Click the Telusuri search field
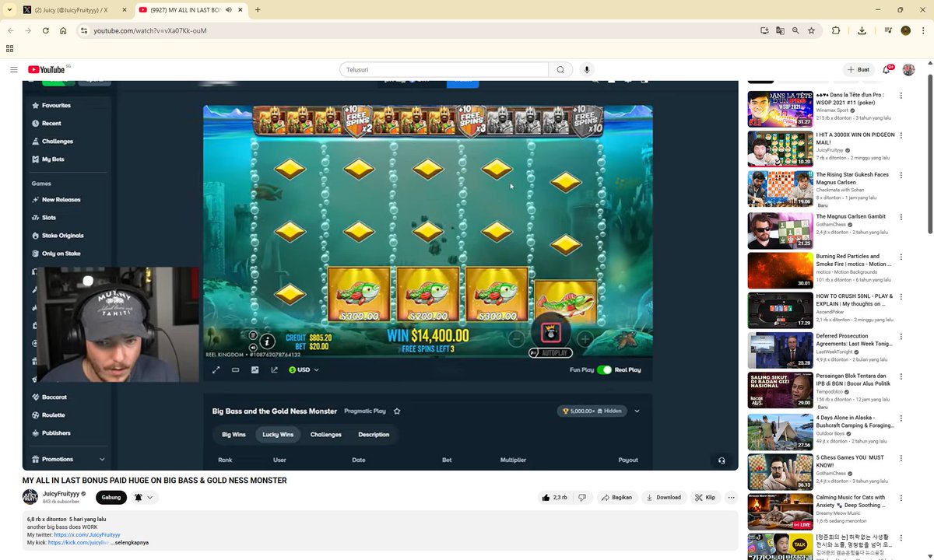 (x=444, y=70)
